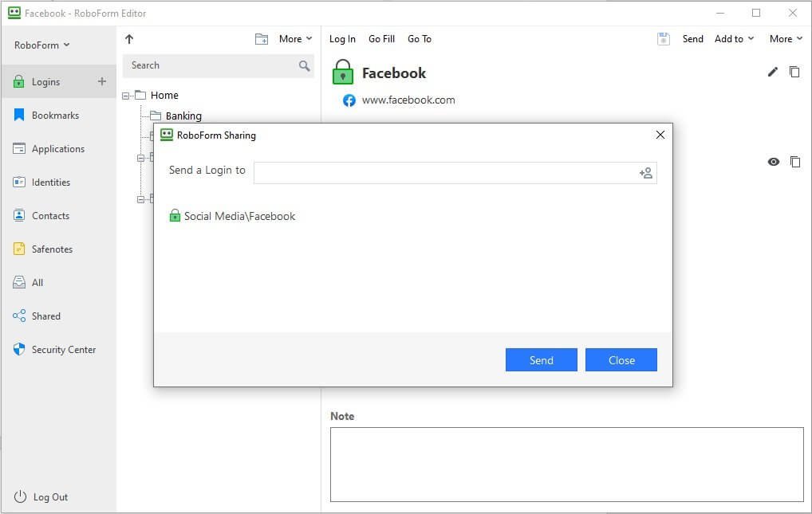812x514 pixels.
Task: Click Send in the editor toolbar
Action: pos(692,39)
